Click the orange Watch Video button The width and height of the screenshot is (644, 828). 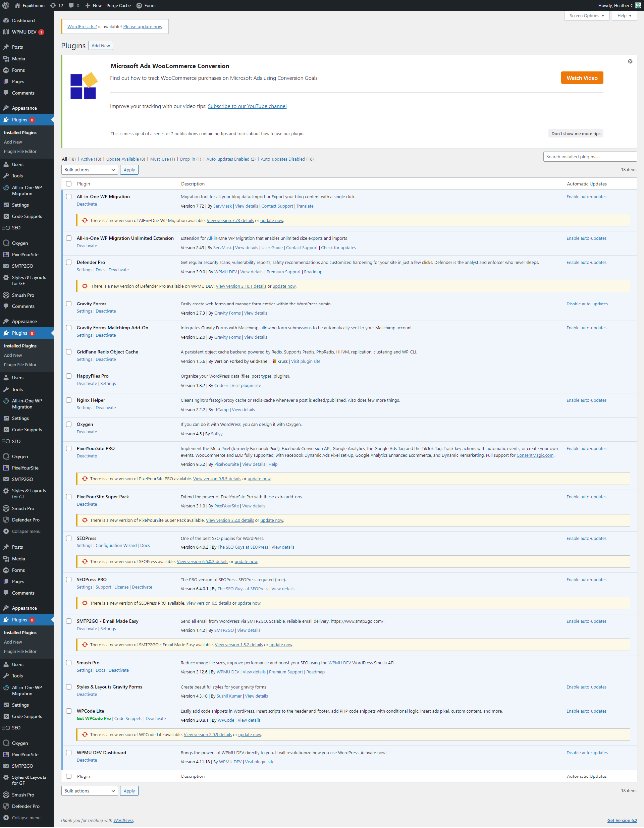click(582, 78)
